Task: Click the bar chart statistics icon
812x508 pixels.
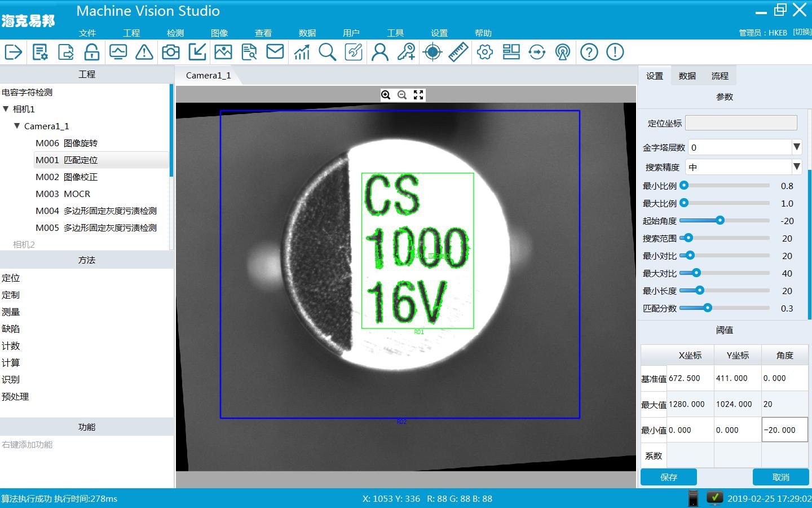Action: pos(302,52)
